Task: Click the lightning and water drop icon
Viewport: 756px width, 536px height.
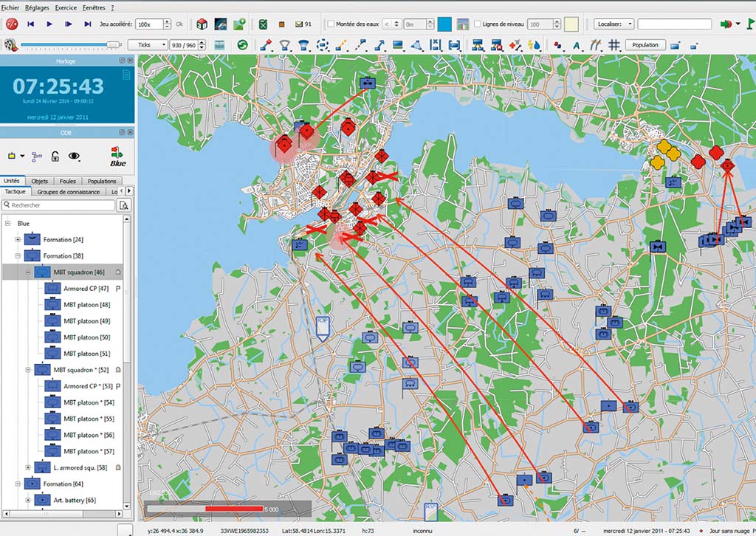Action: point(535,45)
